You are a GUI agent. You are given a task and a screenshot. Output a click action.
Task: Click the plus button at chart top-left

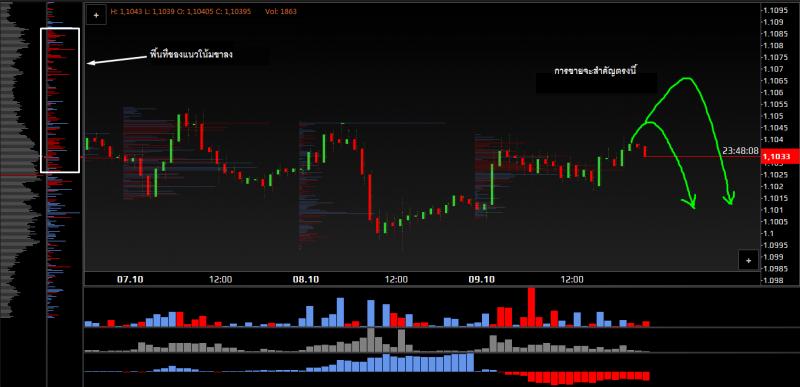point(96,15)
